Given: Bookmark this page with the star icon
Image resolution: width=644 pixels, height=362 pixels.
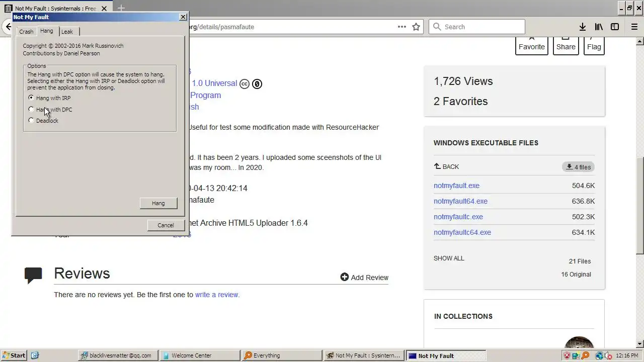Looking at the screenshot, I should 416,27.
